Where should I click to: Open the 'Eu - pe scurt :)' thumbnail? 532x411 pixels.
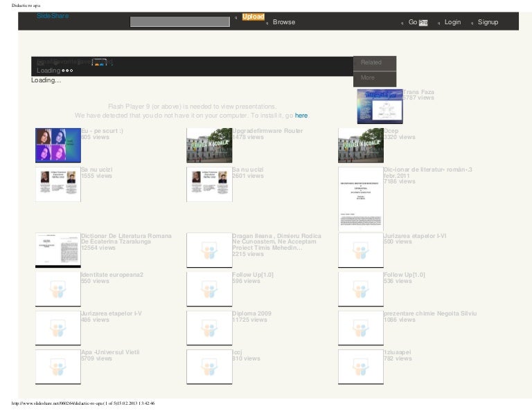tap(58, 145)
